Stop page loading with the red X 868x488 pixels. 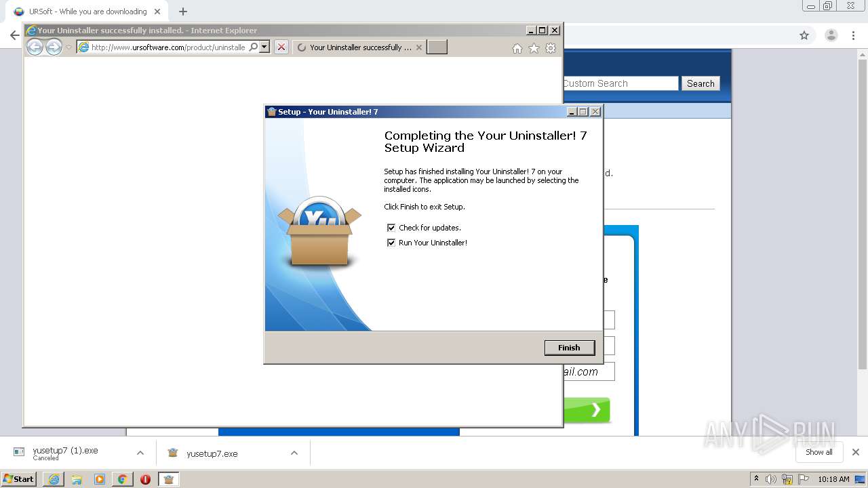[281, 47]
